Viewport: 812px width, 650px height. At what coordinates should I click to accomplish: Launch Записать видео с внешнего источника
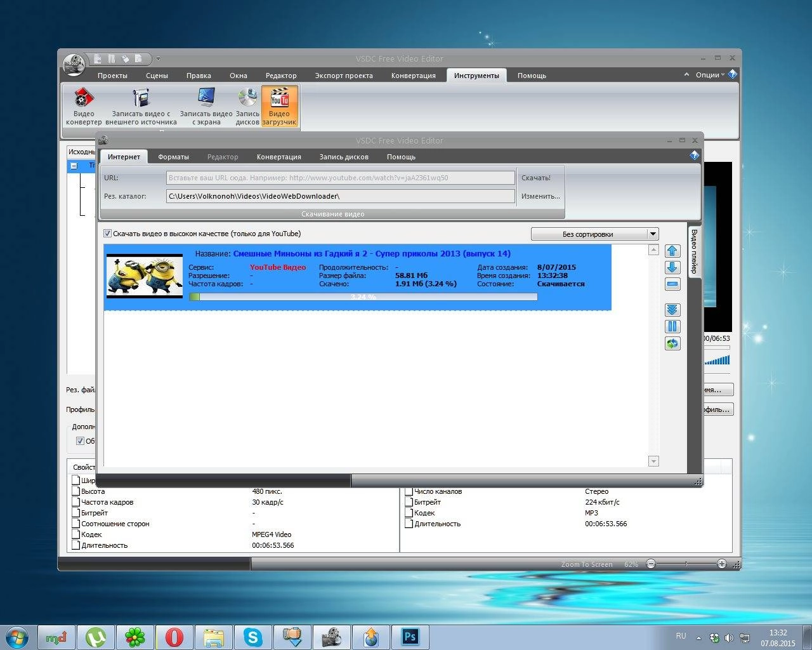[x=141, y=107]
